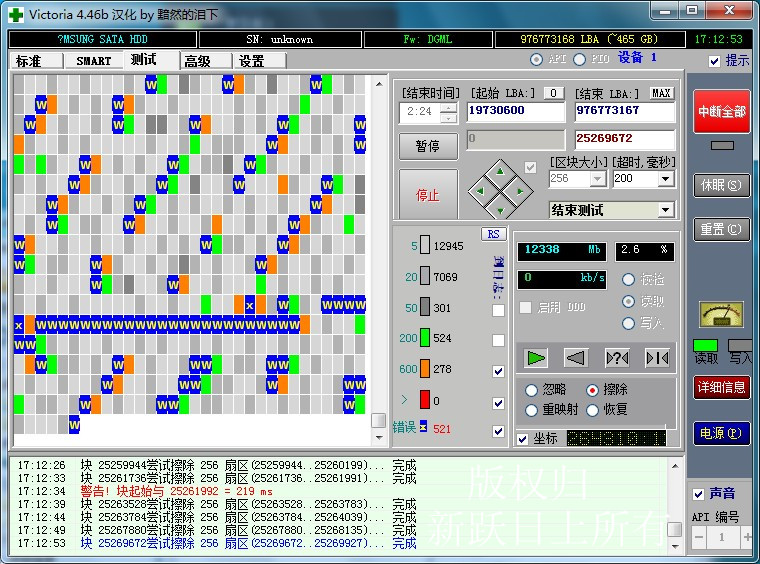Switch to the SMART tab
The height and width of the screenshot is (564, 760).
(94, 61)
